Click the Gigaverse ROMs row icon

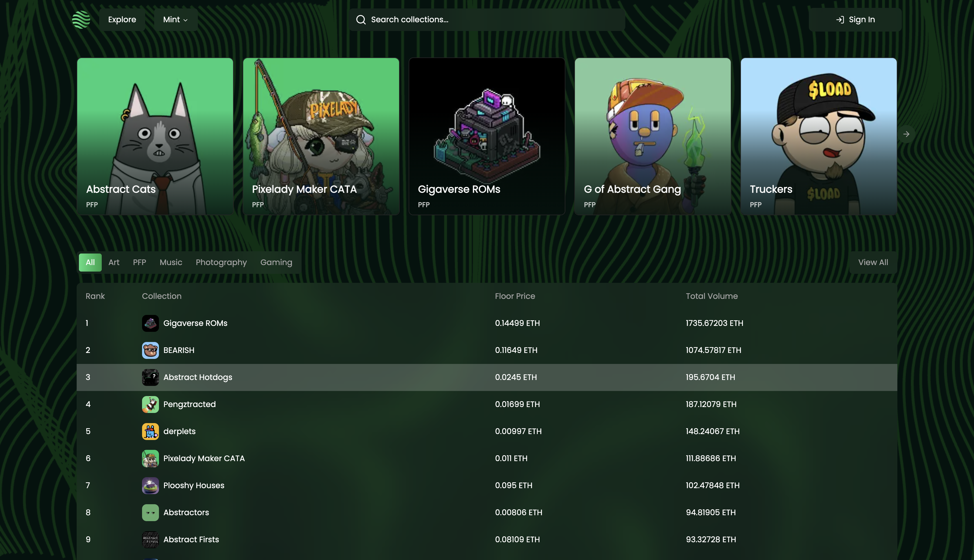[150, 323]
